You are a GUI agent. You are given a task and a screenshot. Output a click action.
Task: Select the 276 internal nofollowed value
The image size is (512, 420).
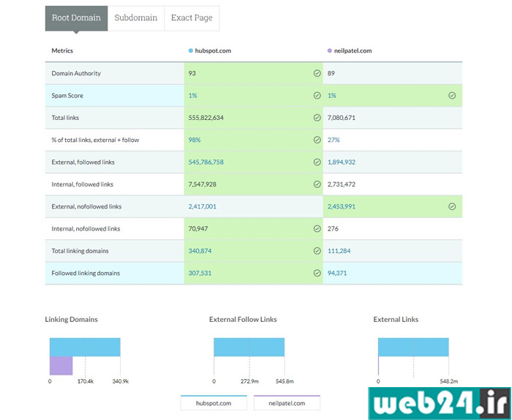[333, 229]
